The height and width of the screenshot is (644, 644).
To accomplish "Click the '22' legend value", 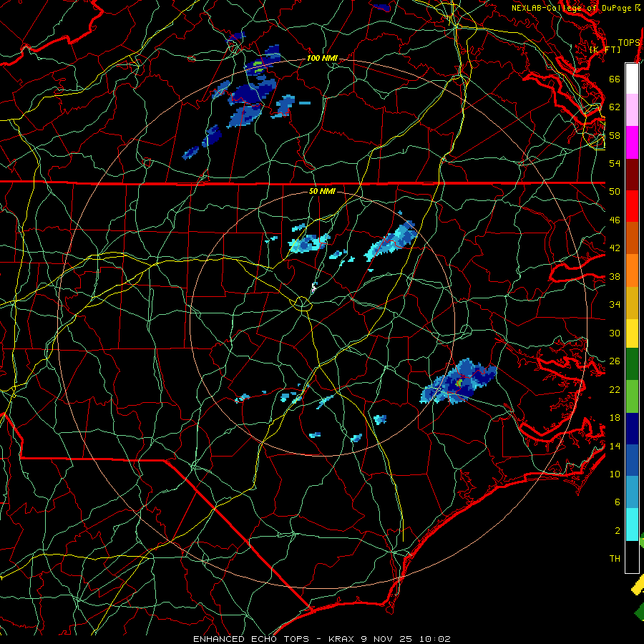I will point(615,390).
